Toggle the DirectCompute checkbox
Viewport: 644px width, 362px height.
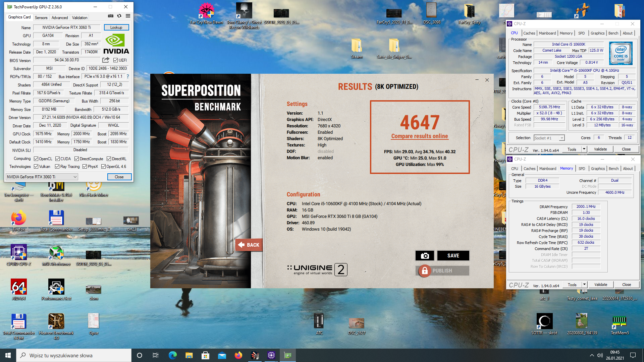tap(76, 159)
